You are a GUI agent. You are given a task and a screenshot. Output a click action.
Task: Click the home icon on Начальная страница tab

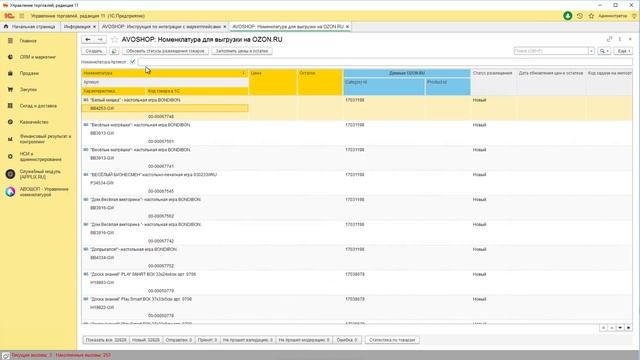[x=6, y=27]
